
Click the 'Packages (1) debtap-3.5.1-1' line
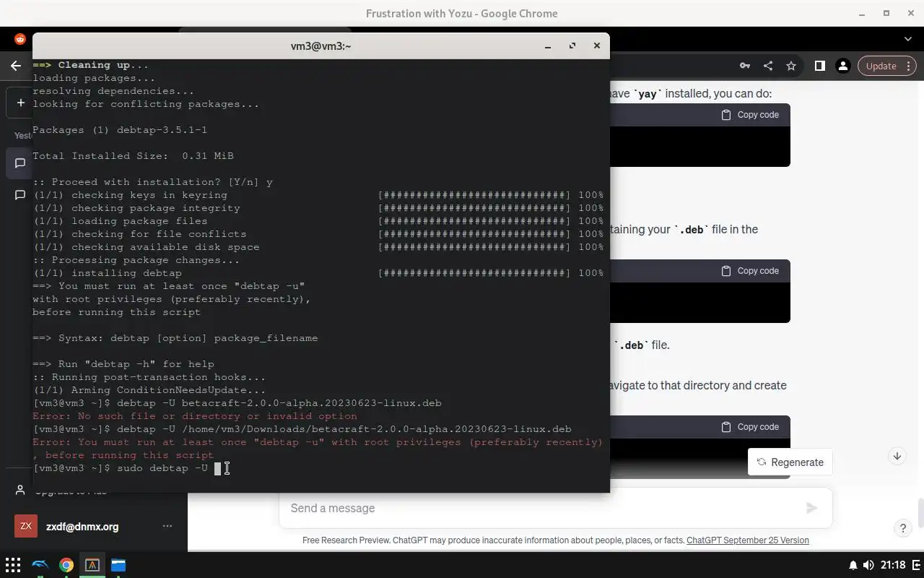[x=120, y=130]
